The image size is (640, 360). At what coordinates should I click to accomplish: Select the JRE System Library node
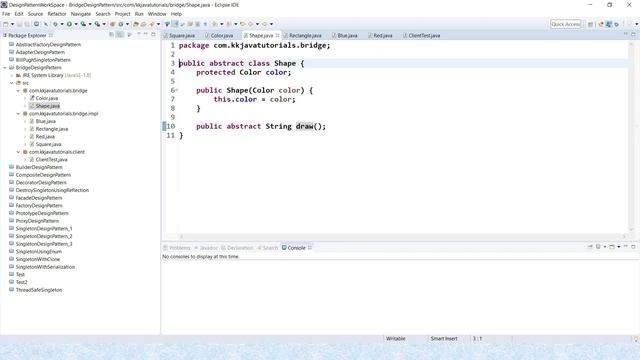pos(53,76)
